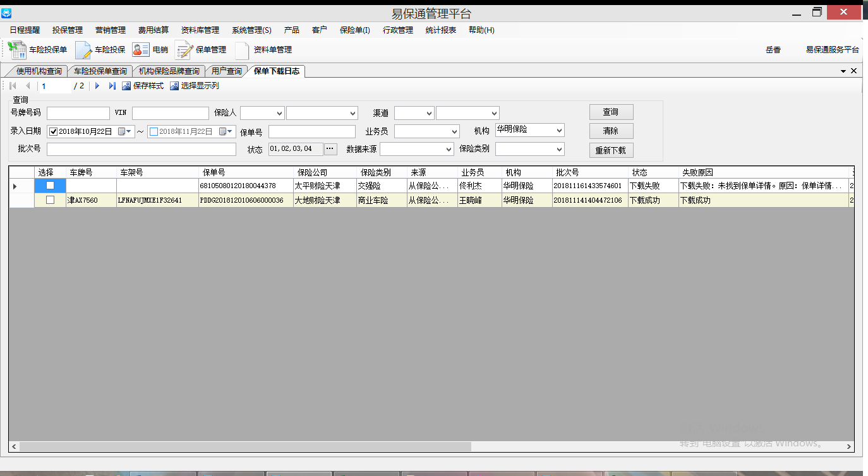Click the user name 岳香

tap(773, 49)
